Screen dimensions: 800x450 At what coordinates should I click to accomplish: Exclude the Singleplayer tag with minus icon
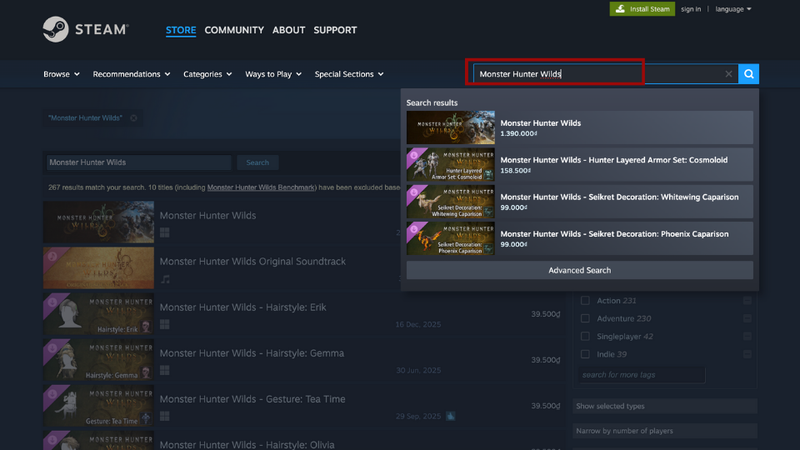(747, 336)
